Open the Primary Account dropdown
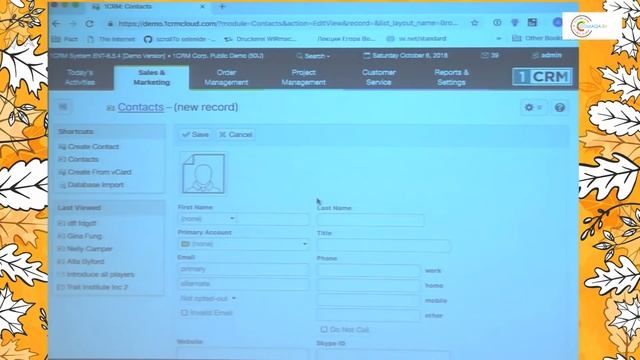 pyautogui.click(x=243, y=244)
